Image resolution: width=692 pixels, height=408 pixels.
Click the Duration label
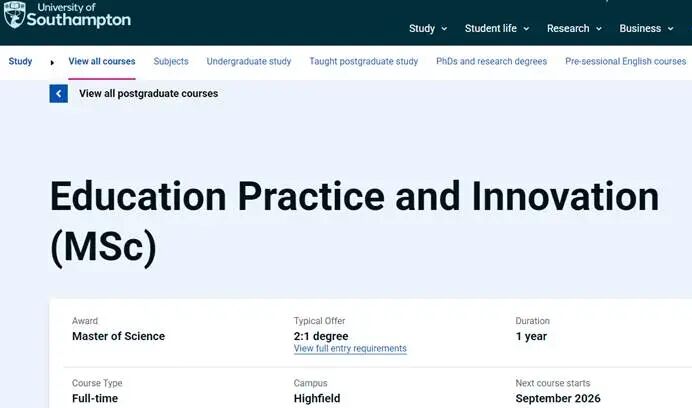pyautogui.click(x=533, y=321)
